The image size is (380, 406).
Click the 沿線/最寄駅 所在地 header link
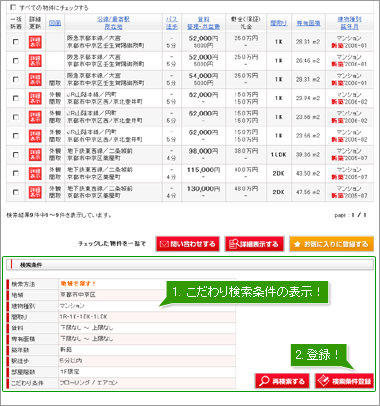[x=113, y=23]
